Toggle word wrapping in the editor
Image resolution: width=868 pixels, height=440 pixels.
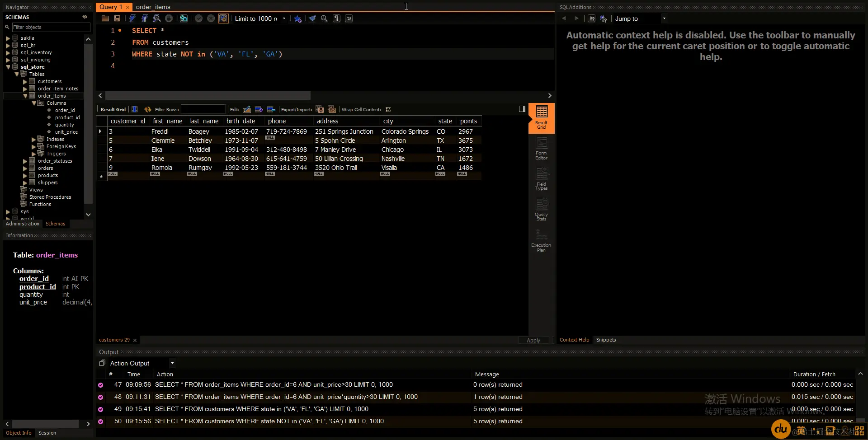pos(349,19)
